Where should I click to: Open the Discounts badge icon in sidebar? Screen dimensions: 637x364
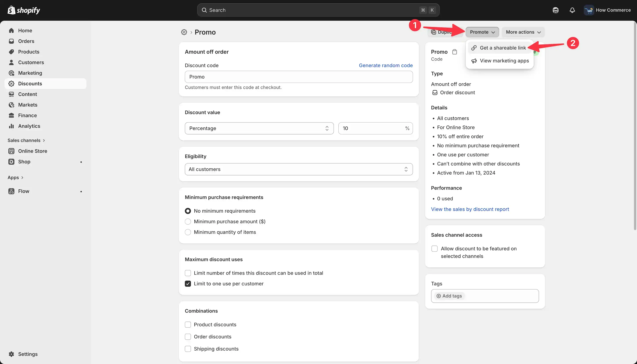tap(11, 84)
